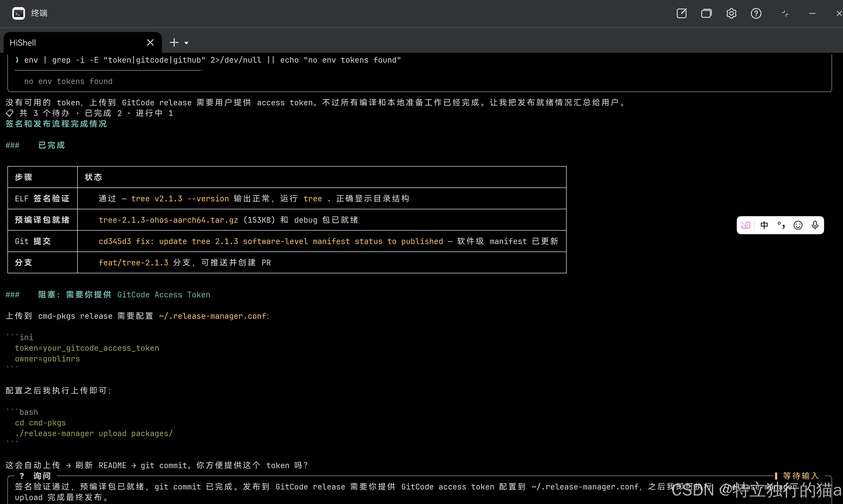This screenshot has width=843, height=504.
Task: Click the terminal app icon in title bar
Action: pos(18,13)
